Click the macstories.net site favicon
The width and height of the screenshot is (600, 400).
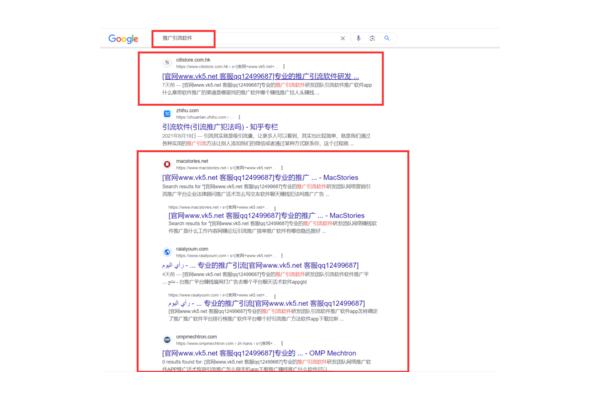168,162
